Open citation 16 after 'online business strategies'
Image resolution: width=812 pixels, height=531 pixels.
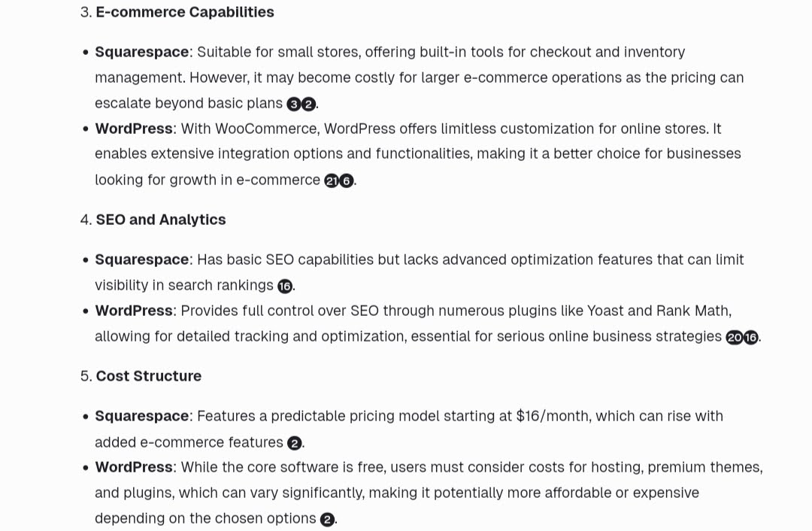[x=751, y=338]
